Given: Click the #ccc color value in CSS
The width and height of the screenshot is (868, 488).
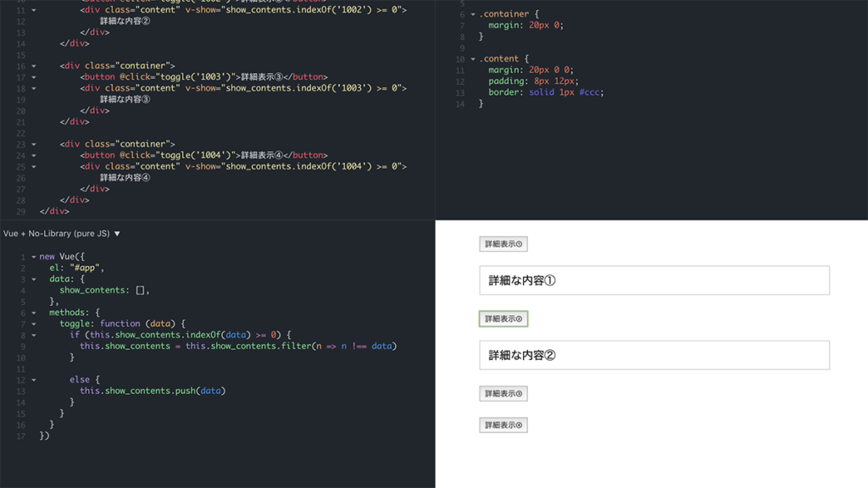Looking at the screenshot, I should coord(591,92).
